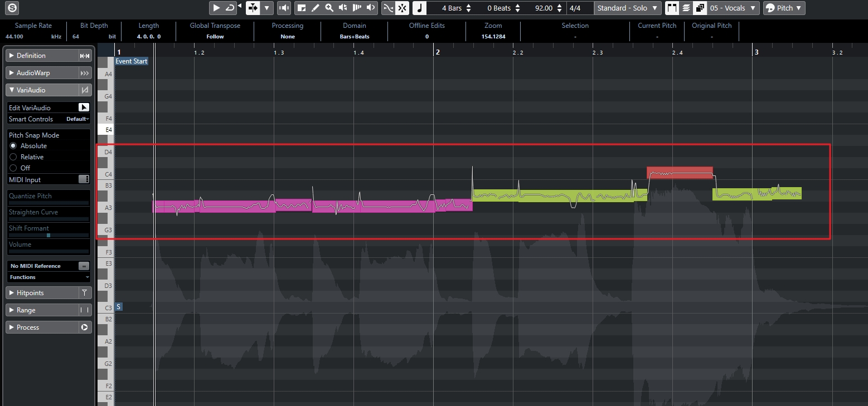The image size is (868, 406).
Task: Click the Event Start marker
Action: 132,61
